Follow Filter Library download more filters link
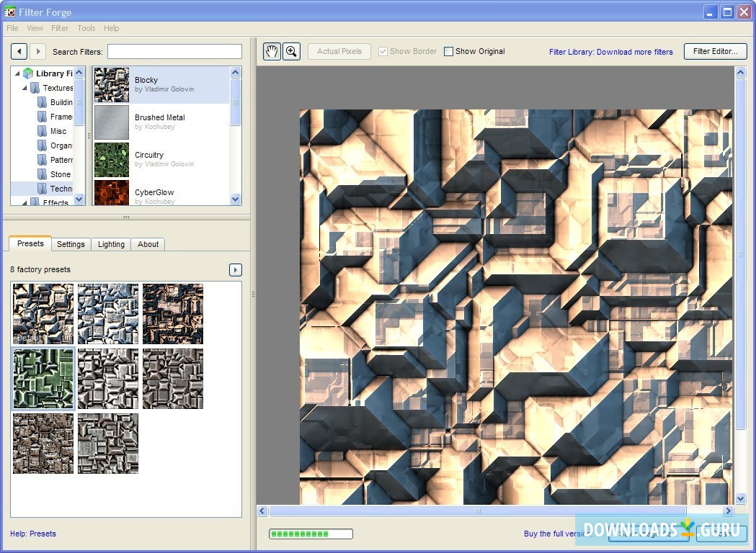 click(611, 52)
